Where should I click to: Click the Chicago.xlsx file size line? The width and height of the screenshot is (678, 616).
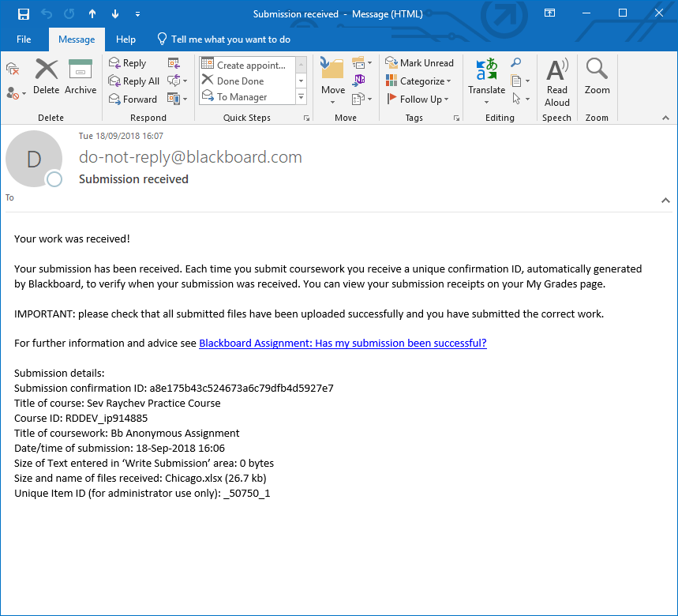[140, 478]
